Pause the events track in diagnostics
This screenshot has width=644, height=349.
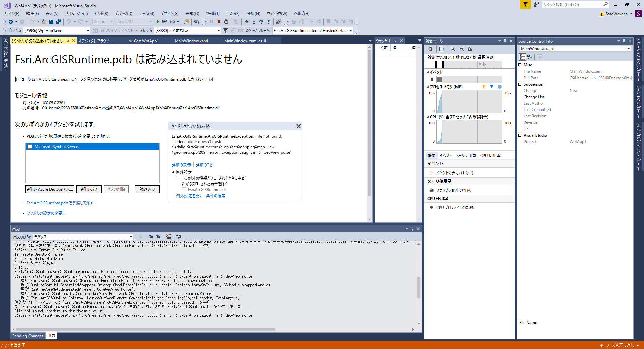pos(432,79)
